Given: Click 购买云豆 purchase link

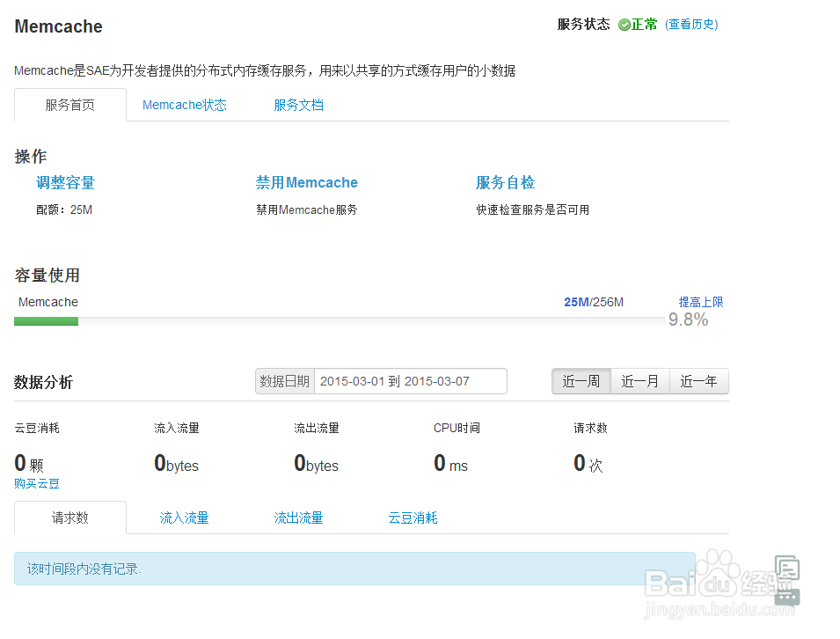Looking at the screenshot, I should 36,483.
